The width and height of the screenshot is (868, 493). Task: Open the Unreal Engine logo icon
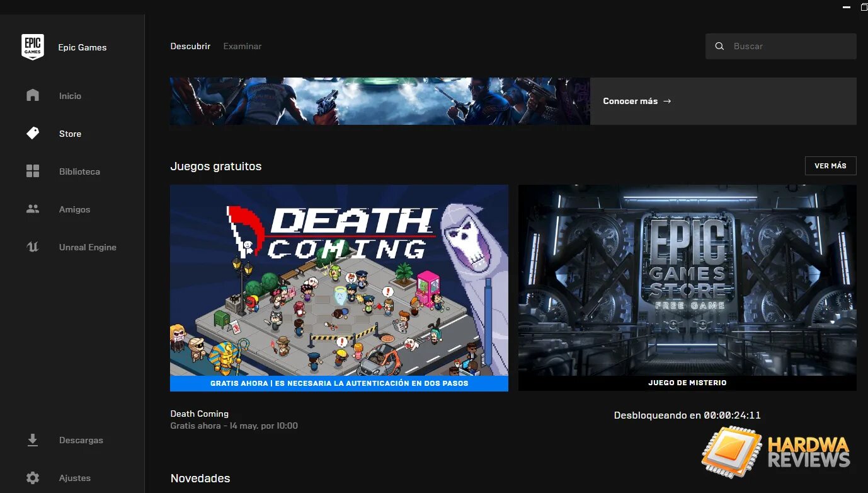33,246
